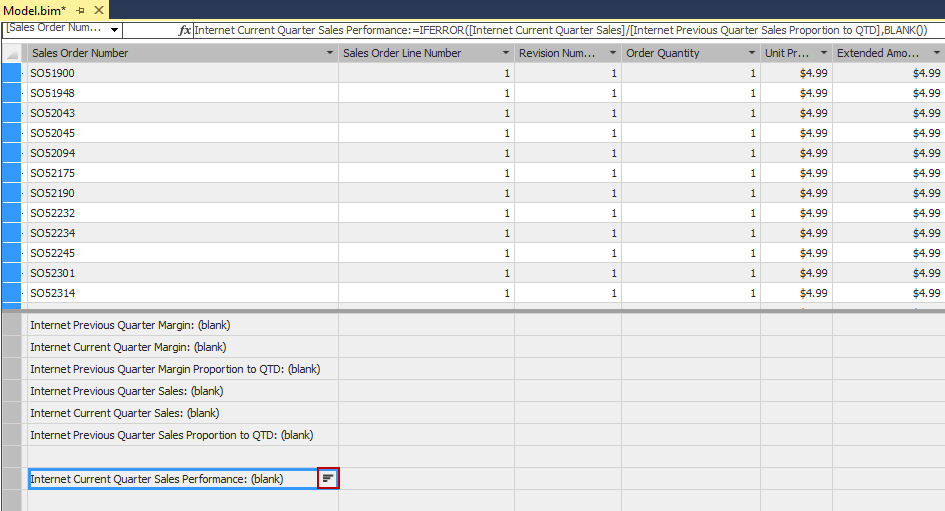Click inside the formula bar text
The image size is (945, 511).
(x=560, y=30)
